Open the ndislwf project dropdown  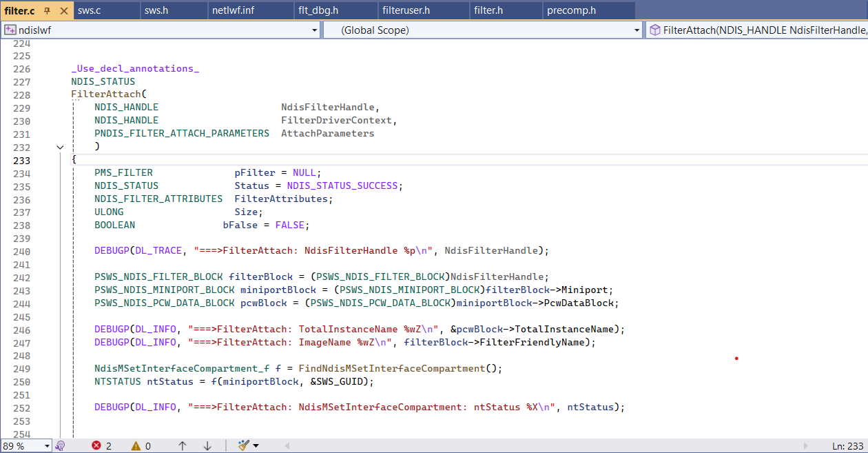(315, 30)
